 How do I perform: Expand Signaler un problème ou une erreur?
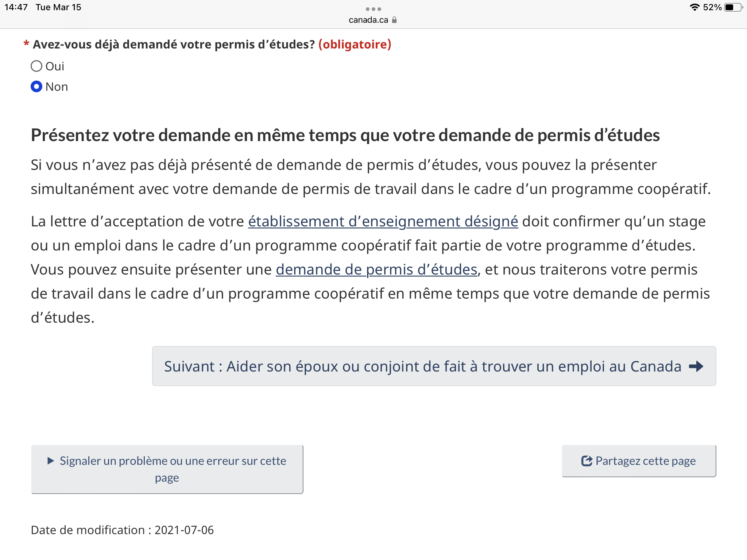point(167,469)
